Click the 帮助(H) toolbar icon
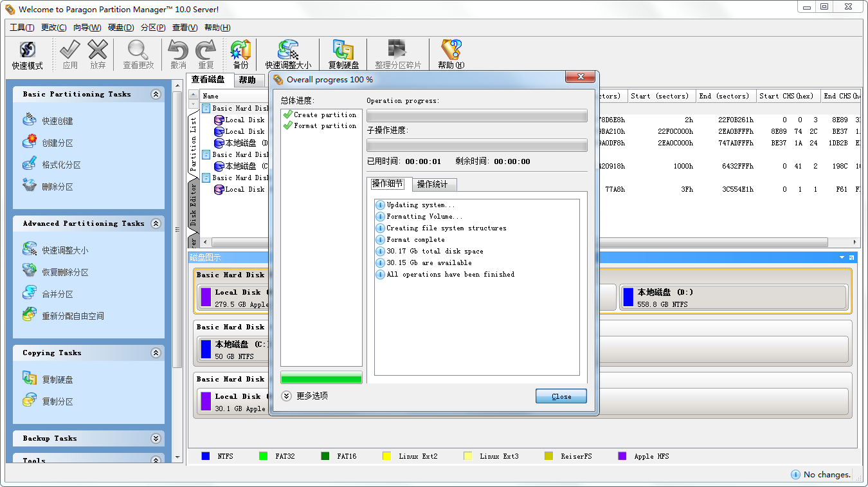Image resolution: width=868 pixels, height=487 pixels. (x=451, y=50)
